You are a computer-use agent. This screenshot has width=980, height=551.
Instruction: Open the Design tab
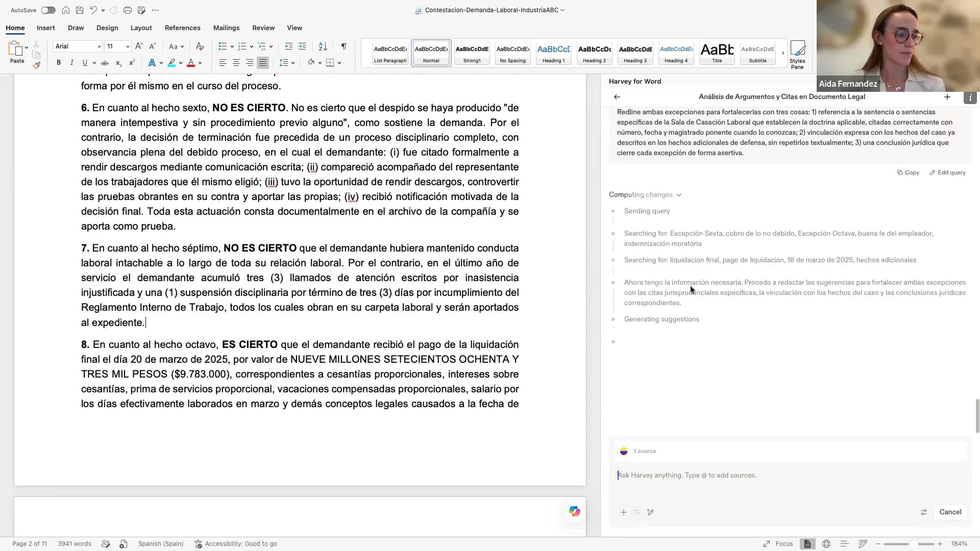pos(107,28)
